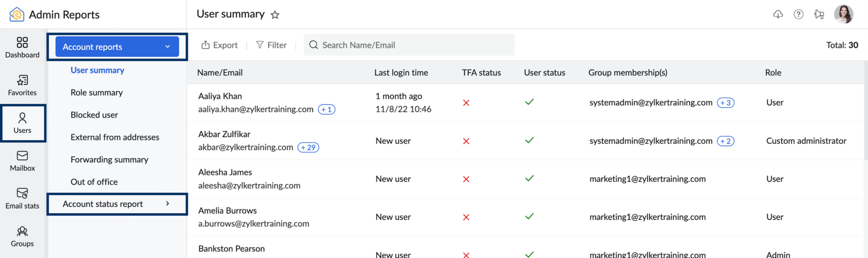The width and height of the screenshot is (868, 258).
Task: Show Aaliya Khan's +1 additional emails
Action: tap(326, 109)
